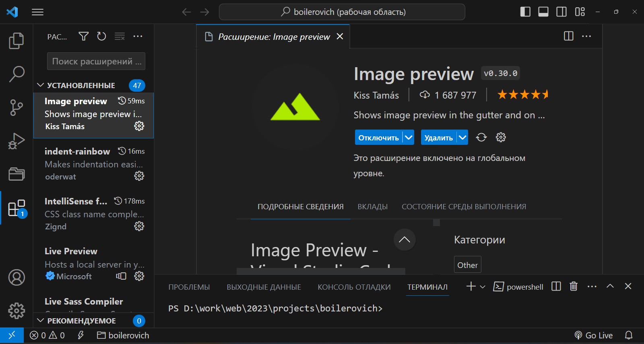This screenshot has height=344, width=644.
Task: Click the boilerovich folder status item
Action: tap(123, 335)
